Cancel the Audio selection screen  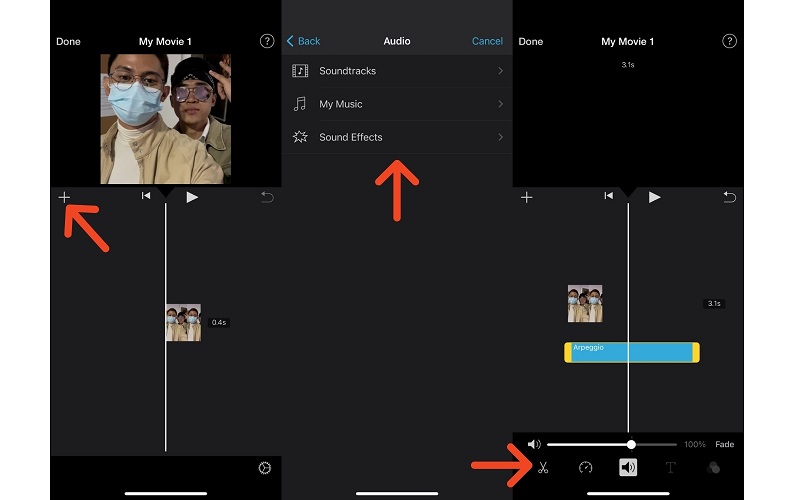click(x=487, y=41)
